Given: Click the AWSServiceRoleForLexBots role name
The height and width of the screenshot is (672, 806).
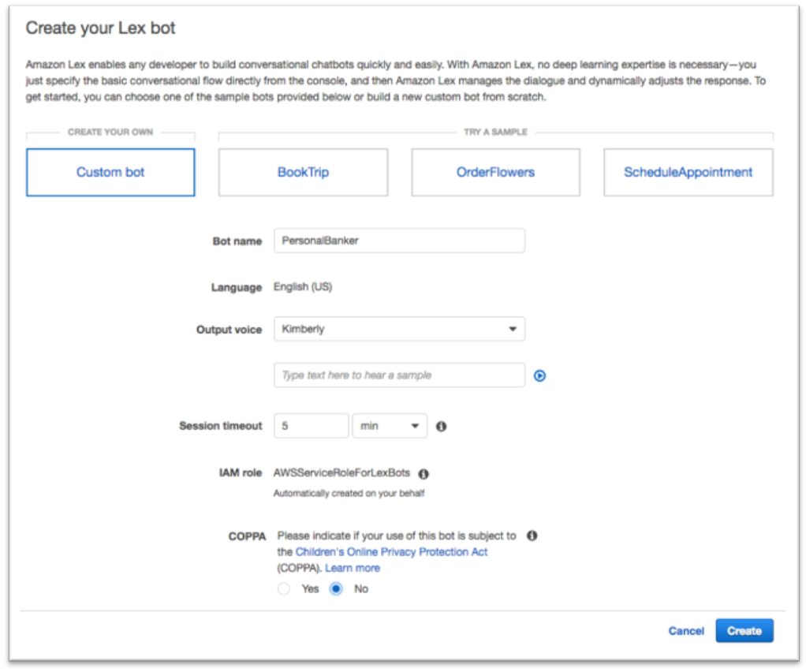Looking at the screenshot, I should pyautogui.click(x=341, y=473).
